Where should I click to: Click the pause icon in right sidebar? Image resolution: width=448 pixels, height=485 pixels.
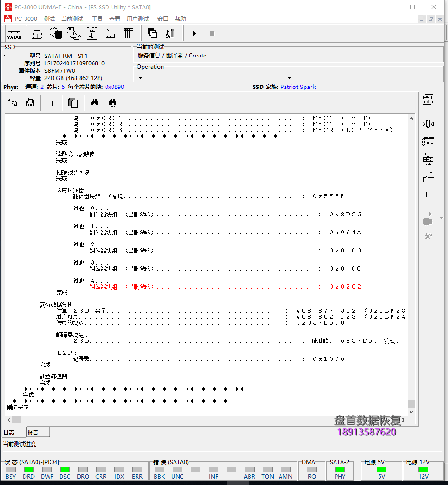point(428,194)
